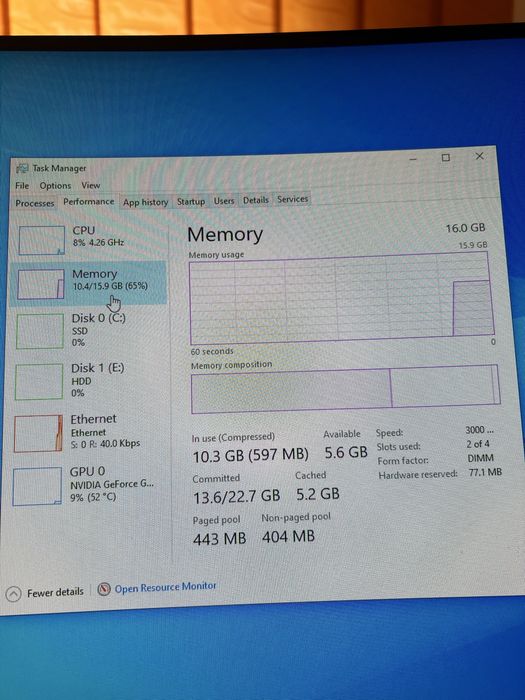Maximize the Task Manager window
The image size is (525, 700).
(446, 158)
